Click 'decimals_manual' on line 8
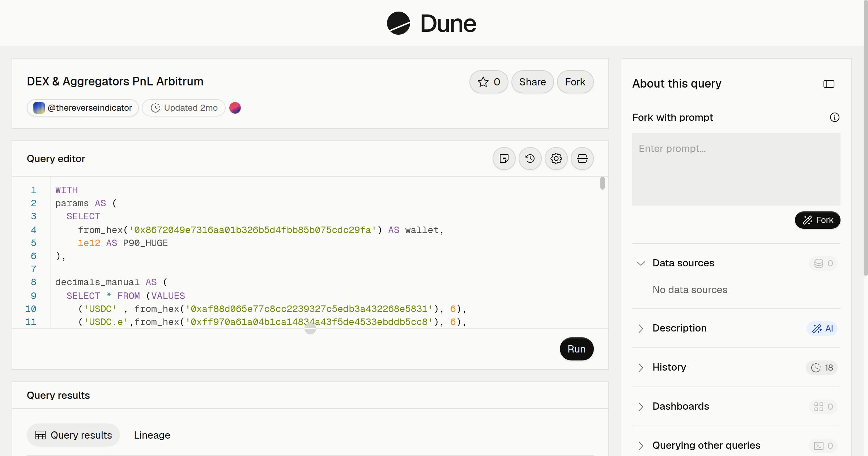The width and height of the screenshot is (868, 456). click(97, 282)
